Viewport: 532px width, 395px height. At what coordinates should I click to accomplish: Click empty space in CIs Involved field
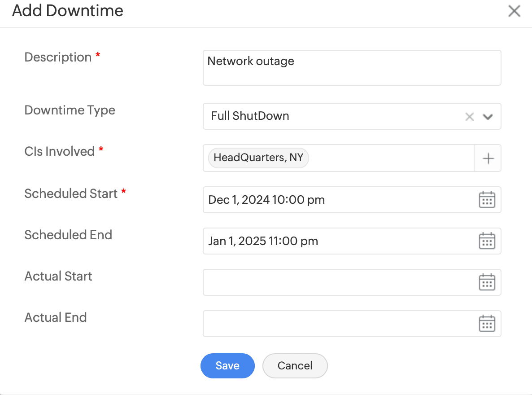(x=390, y=158)
